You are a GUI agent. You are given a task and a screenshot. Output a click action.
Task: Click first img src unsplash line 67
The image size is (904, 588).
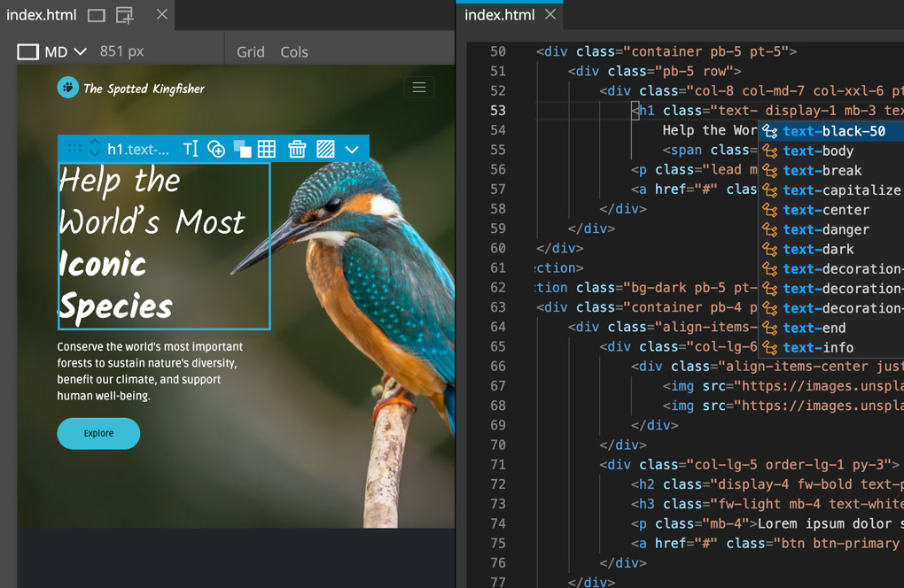(783, 386)
